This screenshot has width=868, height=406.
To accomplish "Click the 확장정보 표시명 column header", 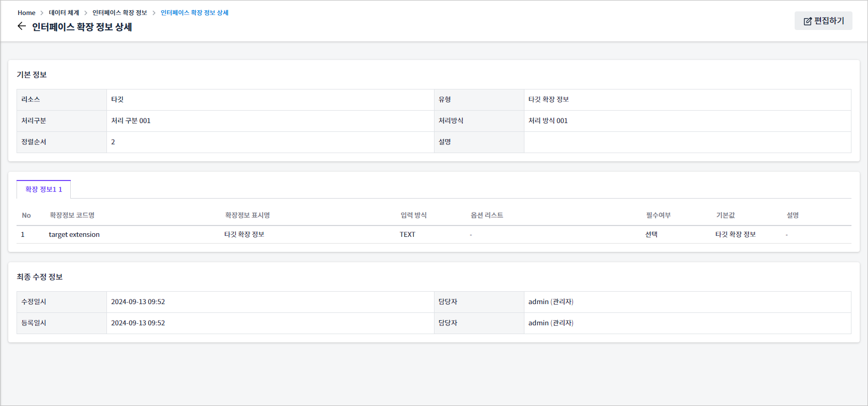I will click(247, 215).
